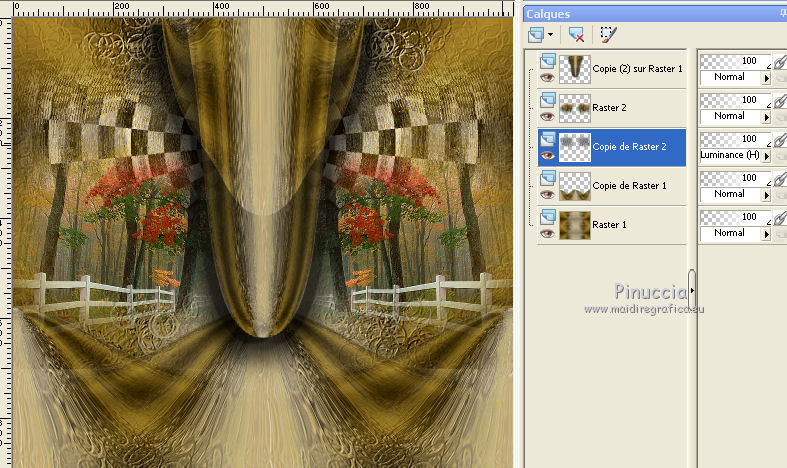Click the Copie (2) sur Raster 1 opacity slider
The width and height of the screenshot is (787, 468).
(x=735, y=61)
